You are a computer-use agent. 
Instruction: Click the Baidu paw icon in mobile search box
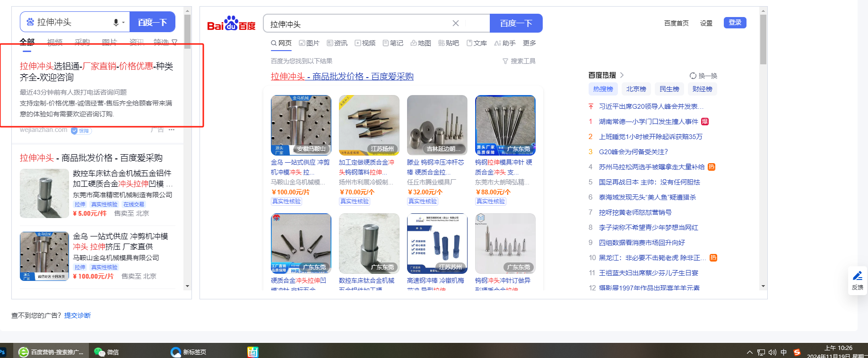(x=30, y=22)
